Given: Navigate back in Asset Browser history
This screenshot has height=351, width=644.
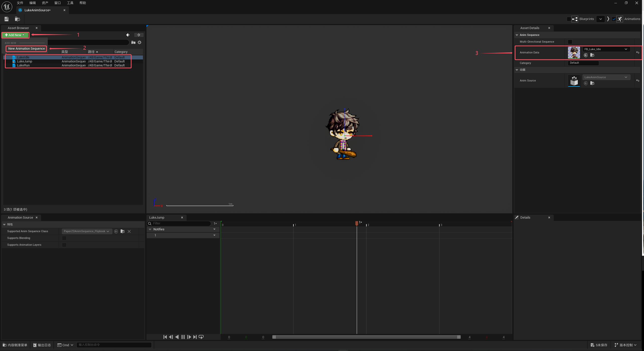Looking at the screenshot, I should pos(128,35).
